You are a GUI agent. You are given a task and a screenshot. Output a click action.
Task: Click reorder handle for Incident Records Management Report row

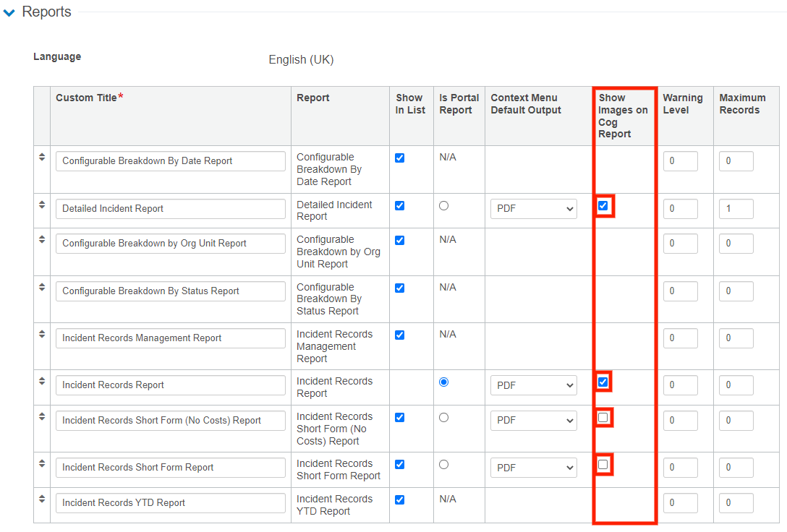42,335
